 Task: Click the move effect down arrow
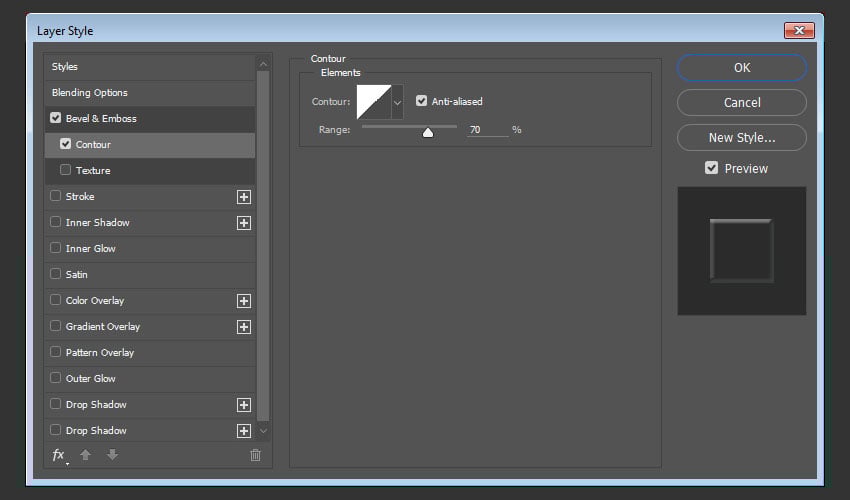112,455
